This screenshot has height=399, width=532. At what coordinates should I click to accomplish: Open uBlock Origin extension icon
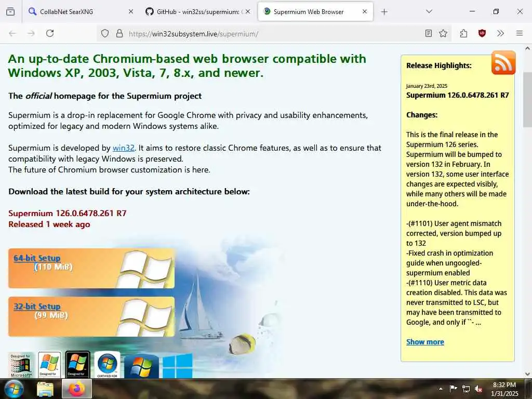coord(482,33)
